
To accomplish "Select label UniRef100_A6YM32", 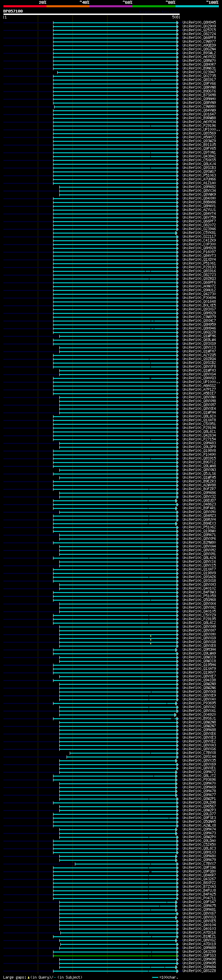I will (x=199, y=57).
